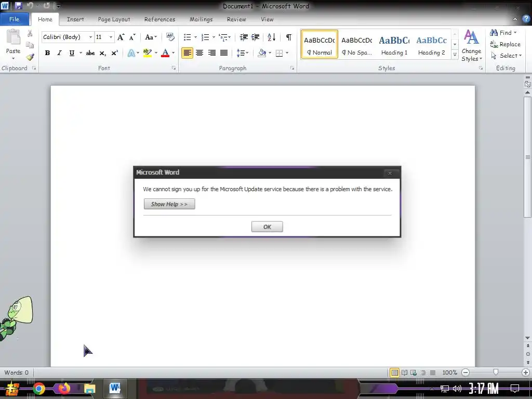Toggle Align Text Right

pyautogui.click(x=212, y=53)
